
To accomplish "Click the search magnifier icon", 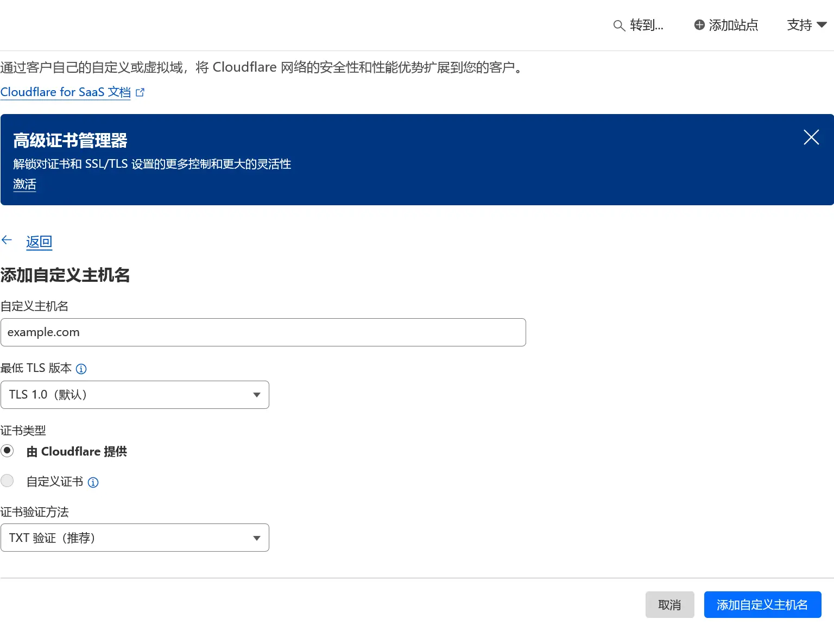I will 619,26.
